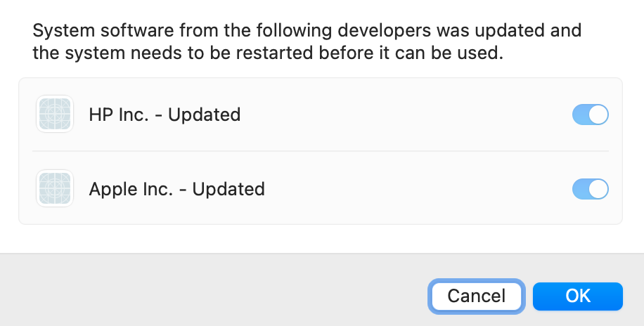Click the "needs to be restarted" text line
The width and height of the screenshot is (644, 326).
click(268, 53)
